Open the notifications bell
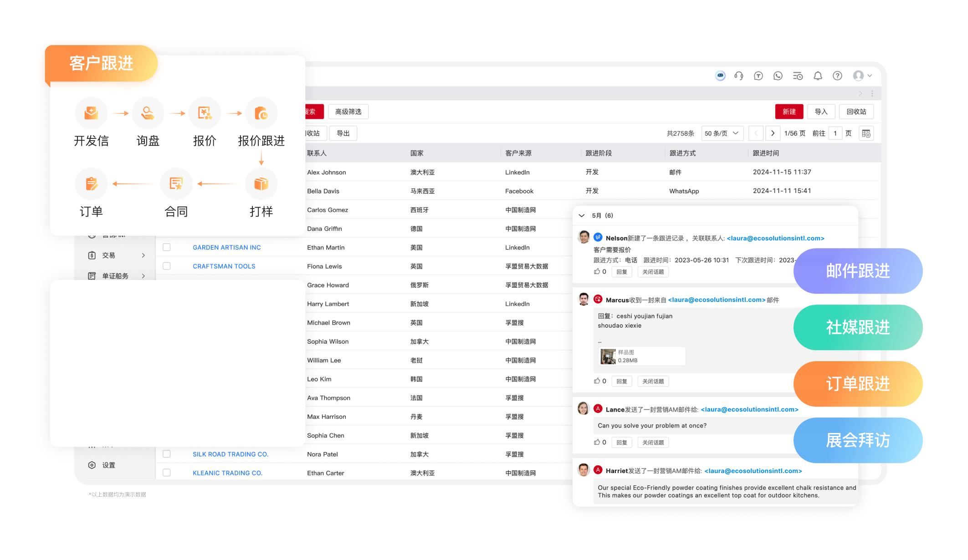This screenshot has width=968, height=560. tap(818, 76)
